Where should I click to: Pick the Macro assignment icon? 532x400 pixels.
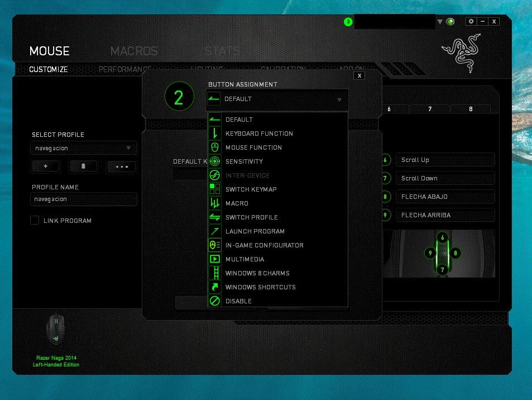(214, 203)
